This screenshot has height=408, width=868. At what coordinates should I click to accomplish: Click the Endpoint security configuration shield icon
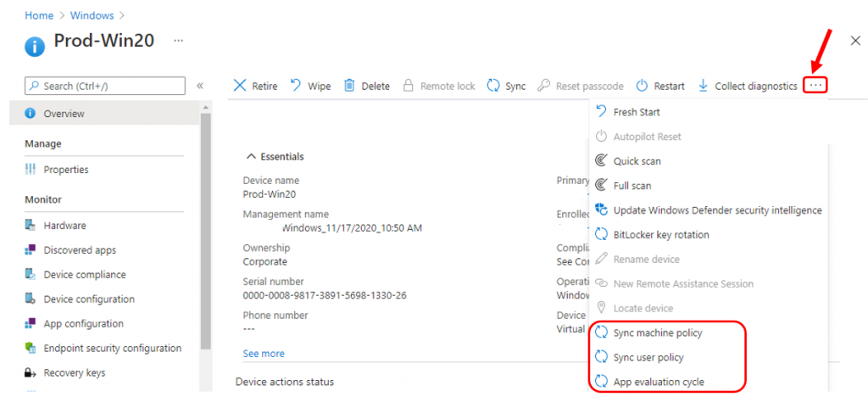coord(31,349)
